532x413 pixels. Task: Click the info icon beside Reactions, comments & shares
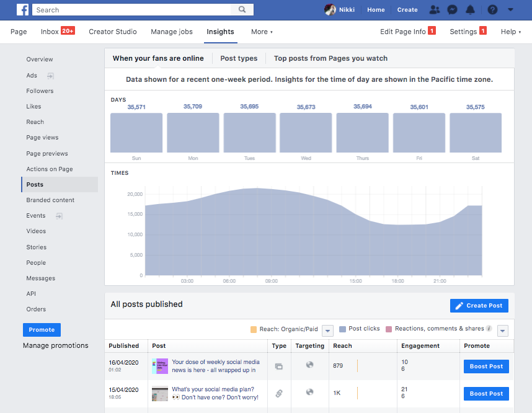point(489,328)
